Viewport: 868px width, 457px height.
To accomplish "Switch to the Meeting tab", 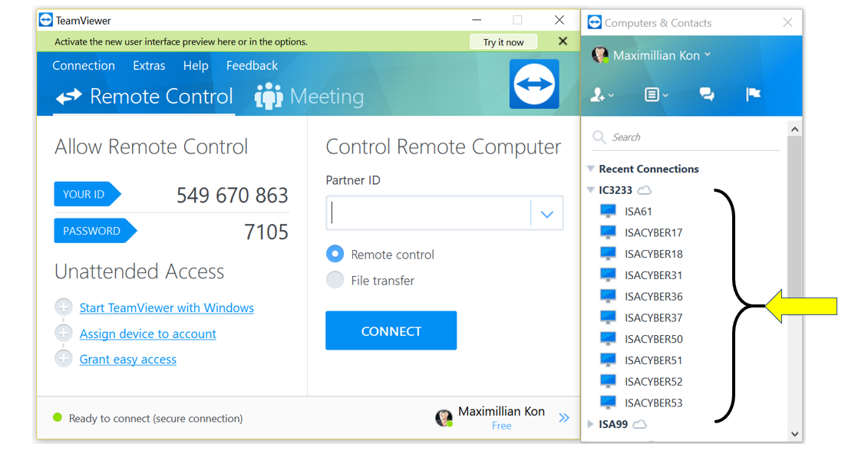I will pyautogui.click(x=309, y=97).
